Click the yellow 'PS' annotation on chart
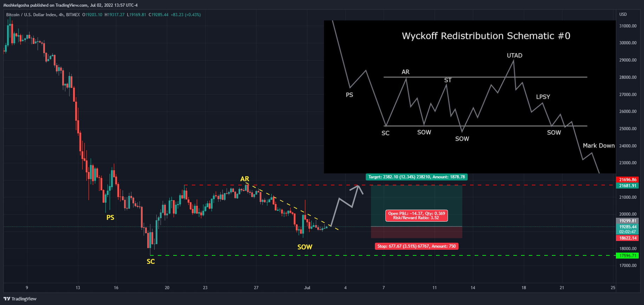The height and width of the screenshot is (305, 644). click(x=110, y=217)
